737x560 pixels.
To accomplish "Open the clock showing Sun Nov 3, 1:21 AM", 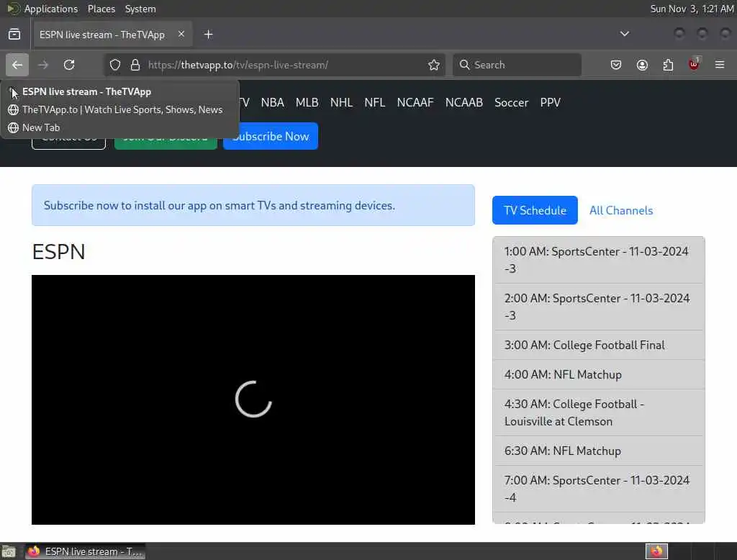I will click(692, 9).
